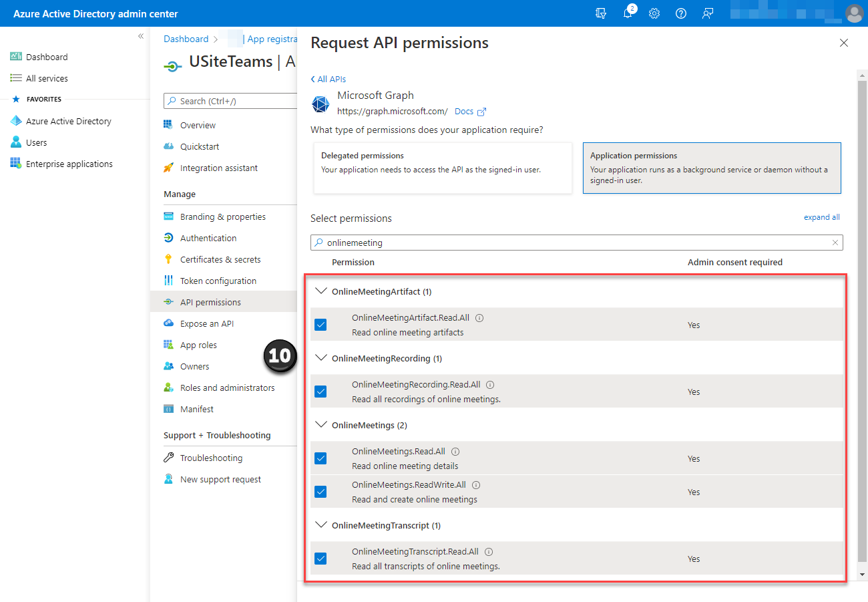
Task: Open Branding & properties
Action: 223,216
